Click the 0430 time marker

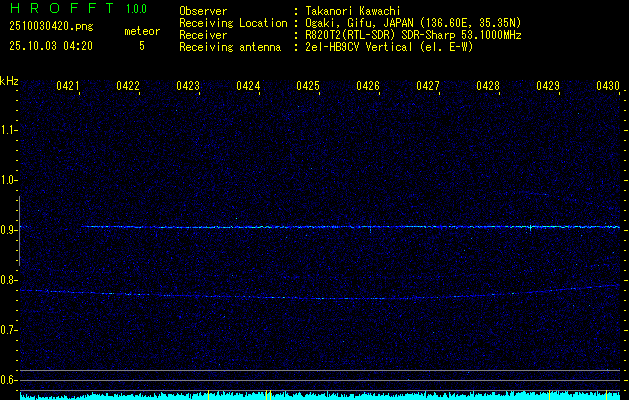[x=608, y=87]
